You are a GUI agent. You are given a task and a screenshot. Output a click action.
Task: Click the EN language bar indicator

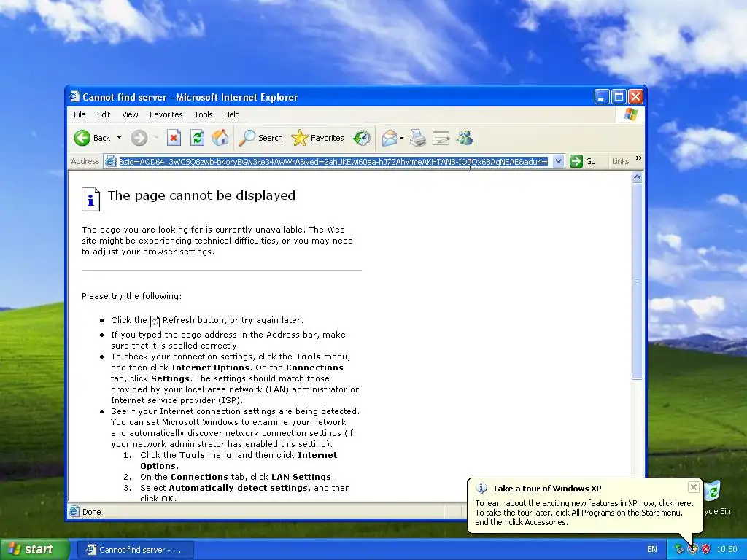pos(651,550)
